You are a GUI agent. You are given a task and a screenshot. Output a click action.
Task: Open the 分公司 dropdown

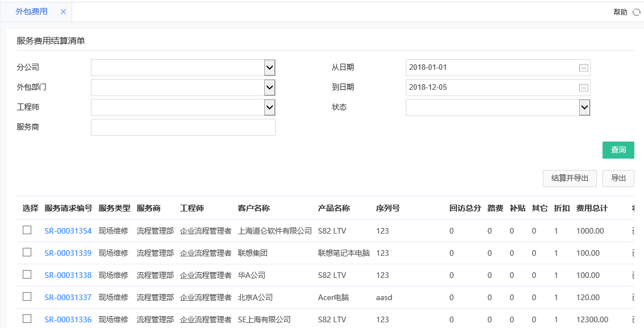269,67
